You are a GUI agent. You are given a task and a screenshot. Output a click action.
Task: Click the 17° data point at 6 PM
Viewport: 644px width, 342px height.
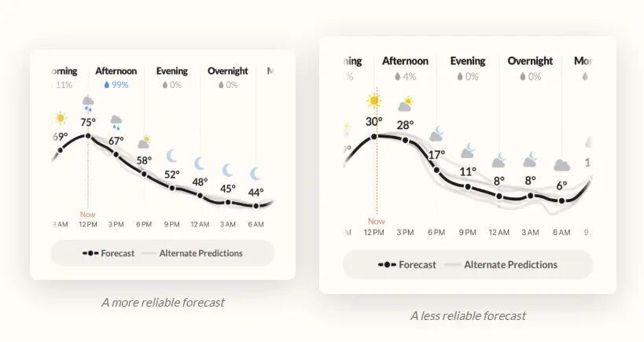(x=436, y=170)
